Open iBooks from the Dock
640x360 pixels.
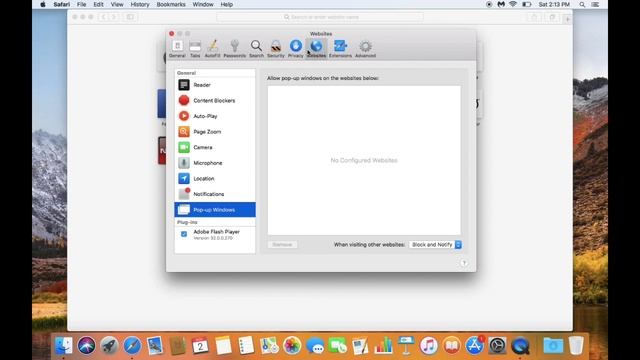coord(451,346)
